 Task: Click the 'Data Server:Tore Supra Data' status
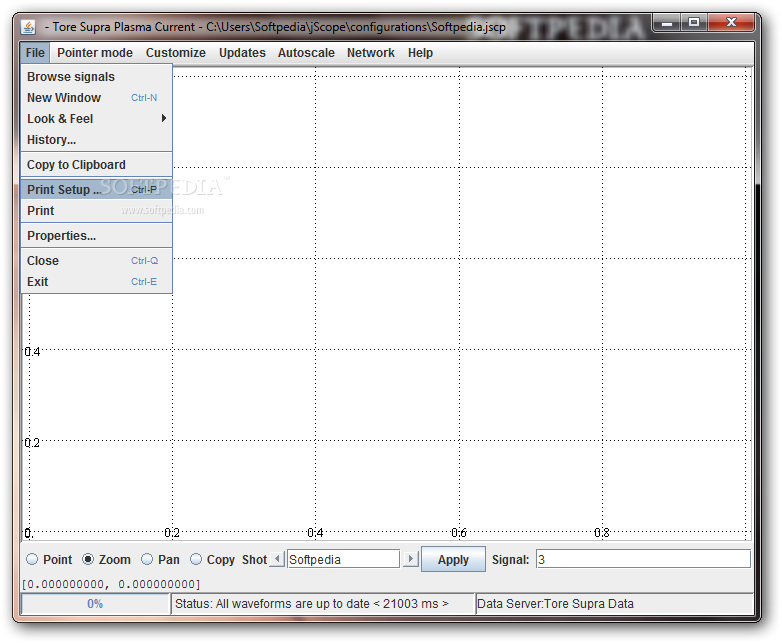555,604
